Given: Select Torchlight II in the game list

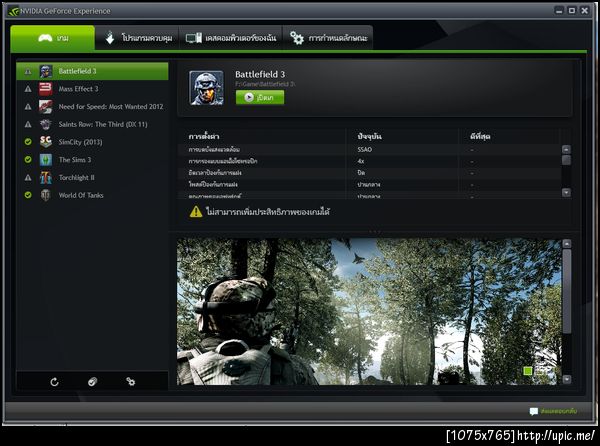Looking at the screenshot, I should pyautogui.click(x=92, y=177).
